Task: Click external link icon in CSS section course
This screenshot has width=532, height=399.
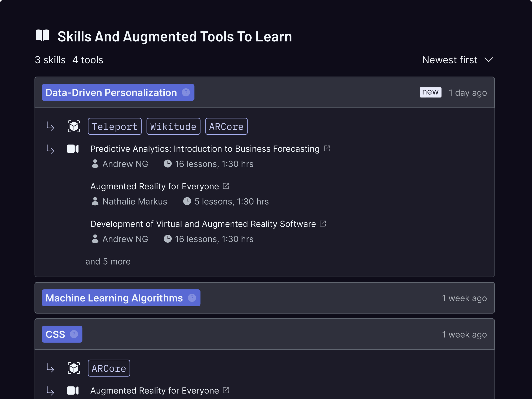Action: click(226, 390)
